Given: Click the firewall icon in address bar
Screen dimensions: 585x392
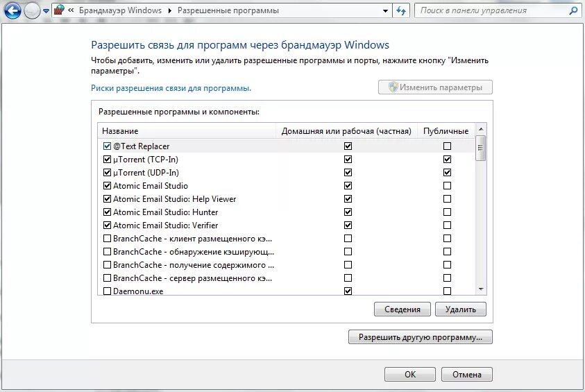Looking at the screenshot, I should (x=59, y=10).
